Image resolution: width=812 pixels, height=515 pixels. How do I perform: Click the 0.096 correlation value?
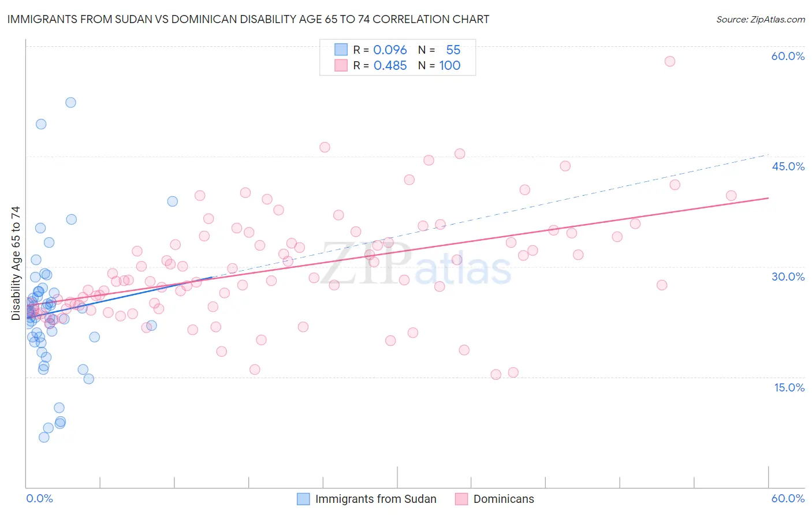click(390, 50)
